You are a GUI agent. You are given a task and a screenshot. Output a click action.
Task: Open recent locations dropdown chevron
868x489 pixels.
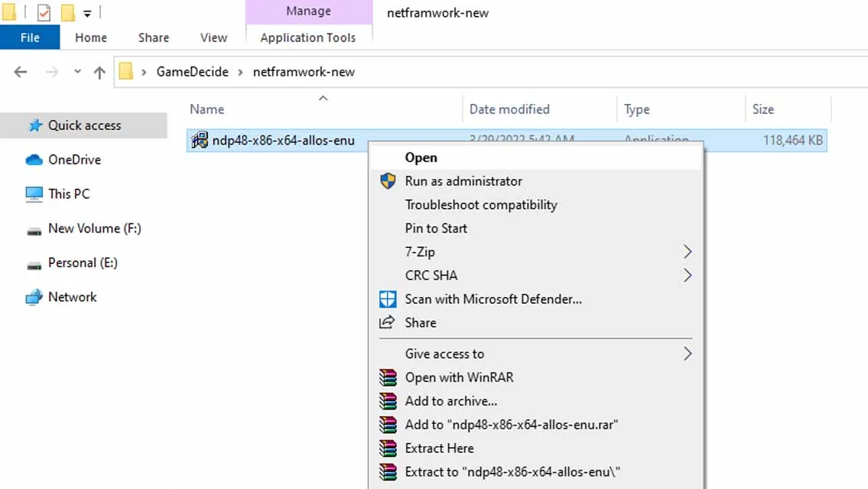coord(77,71)
